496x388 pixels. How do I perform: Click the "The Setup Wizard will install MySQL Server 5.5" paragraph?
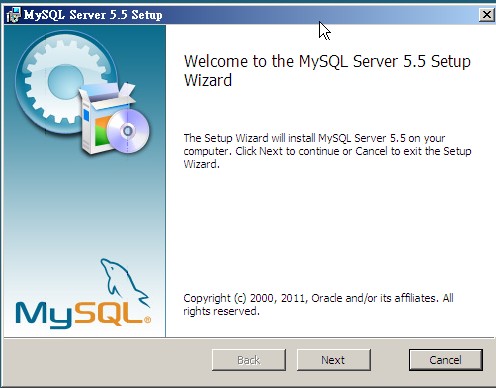pyautogui.click(x=327, y=151)
